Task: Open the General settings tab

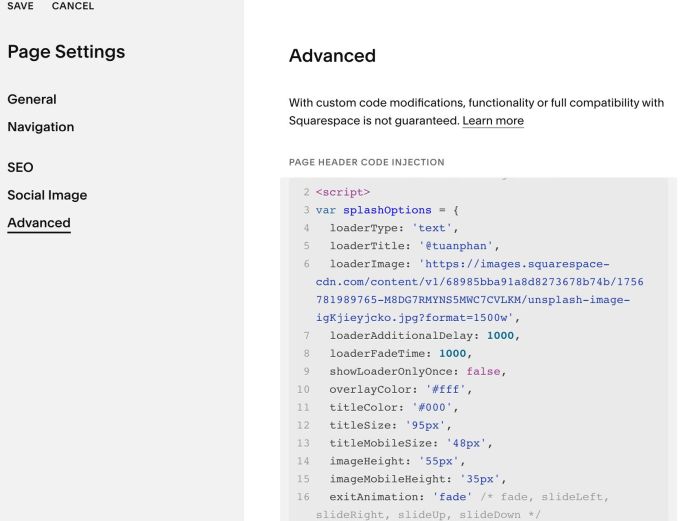Action: [32, 99]
